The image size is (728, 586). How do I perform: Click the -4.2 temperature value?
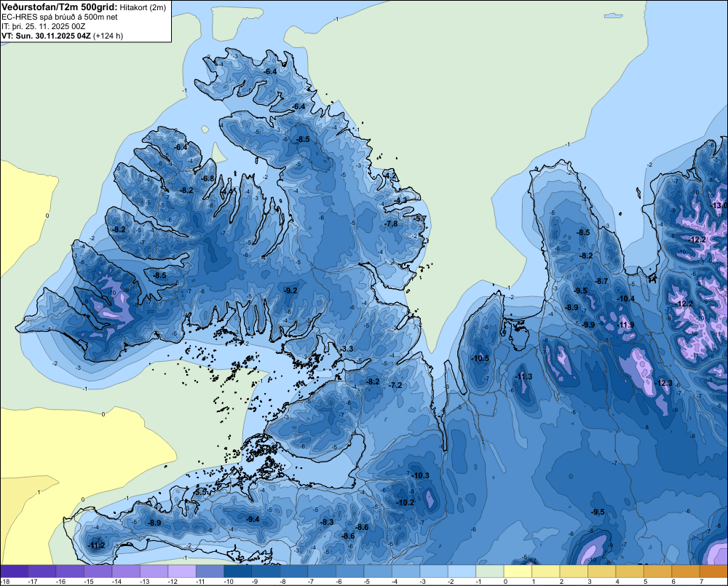(x=391, y=175)
